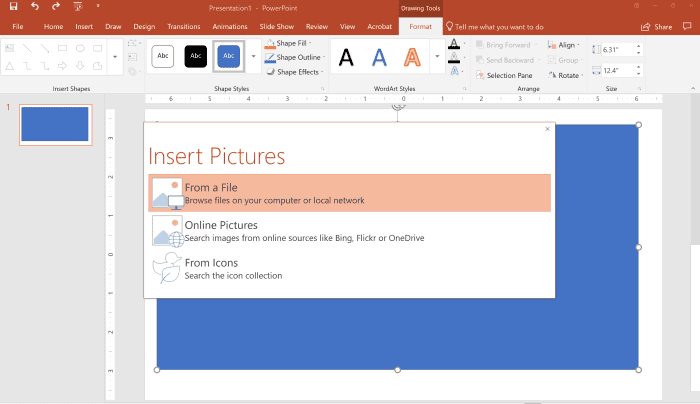700x404 pixels.
Task: Close the Insert Pictures dialog
Action: (x=547, y=129)
